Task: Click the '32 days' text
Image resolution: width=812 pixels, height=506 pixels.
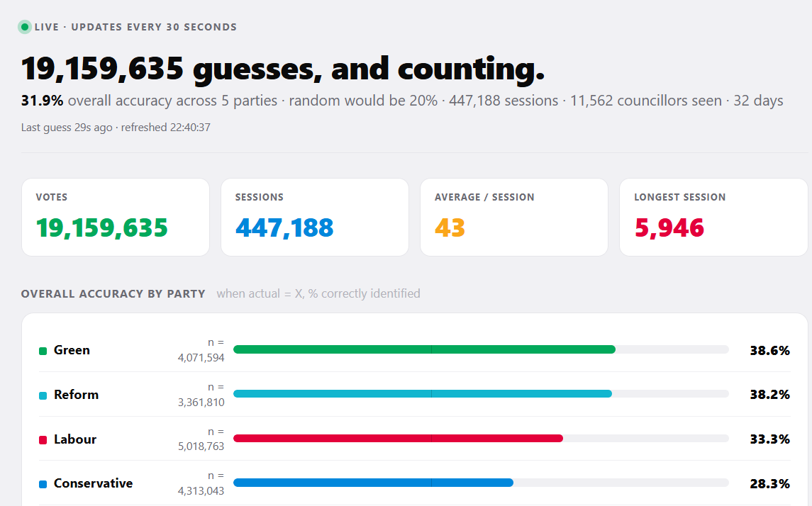Action: [758, 101]
